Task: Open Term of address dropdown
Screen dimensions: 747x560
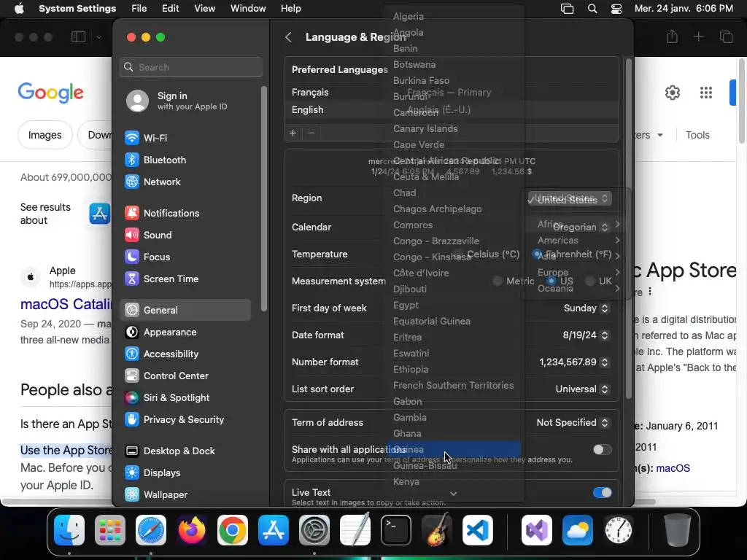Action: click(x=573, y=422)
